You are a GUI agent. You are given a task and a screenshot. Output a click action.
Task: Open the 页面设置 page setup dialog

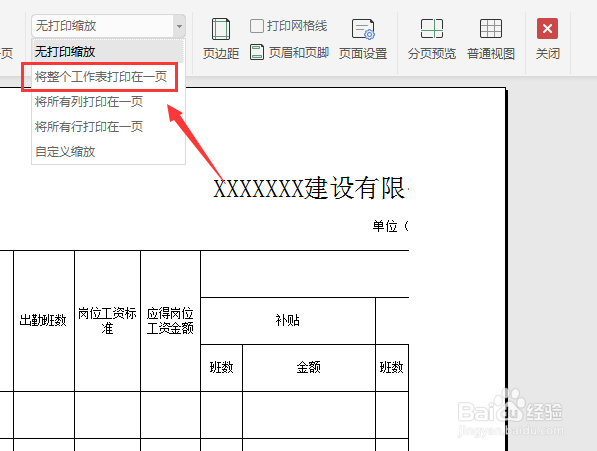click(x=363, y=39)
